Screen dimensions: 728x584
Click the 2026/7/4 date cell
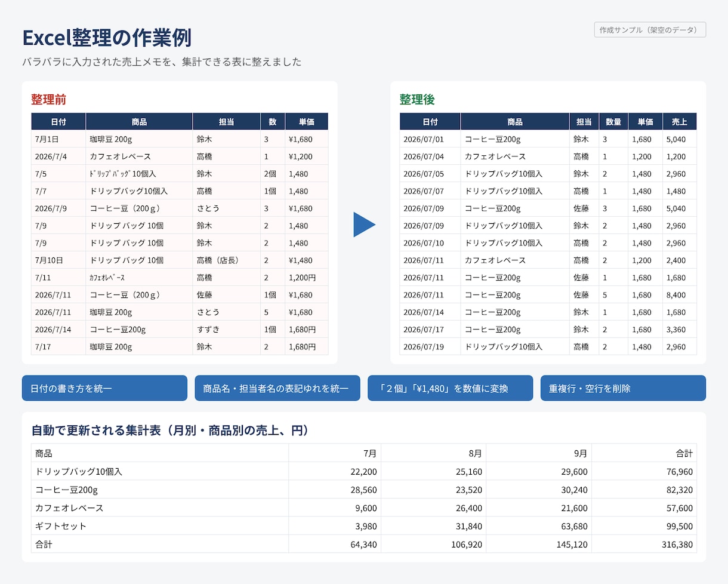click(x=58, y=156)
